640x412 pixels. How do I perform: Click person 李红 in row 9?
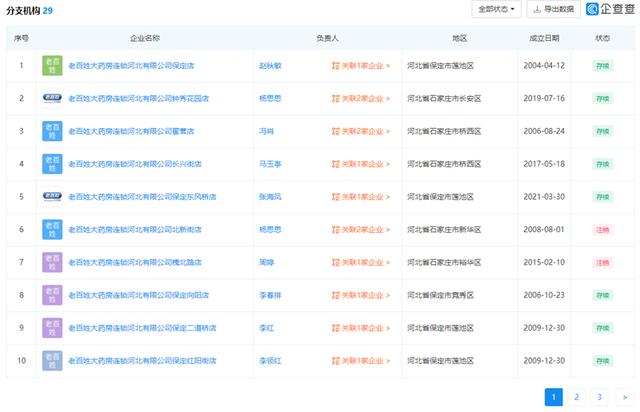(266, 328)
